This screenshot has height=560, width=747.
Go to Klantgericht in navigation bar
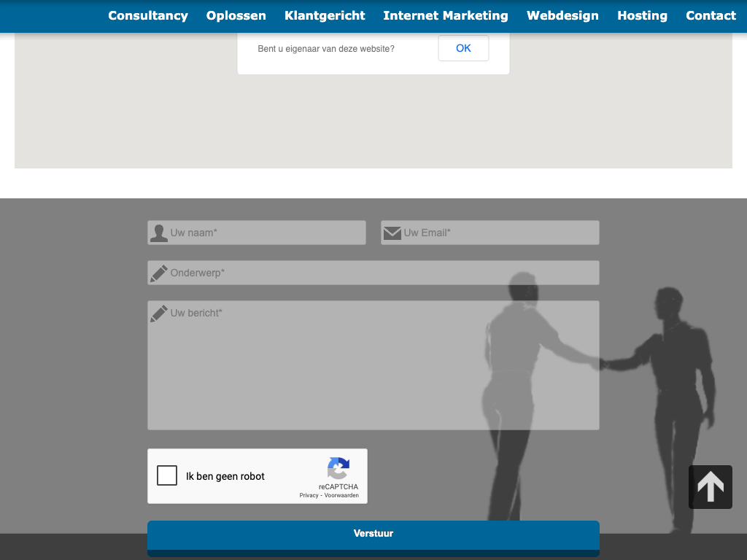pos(325,15)
